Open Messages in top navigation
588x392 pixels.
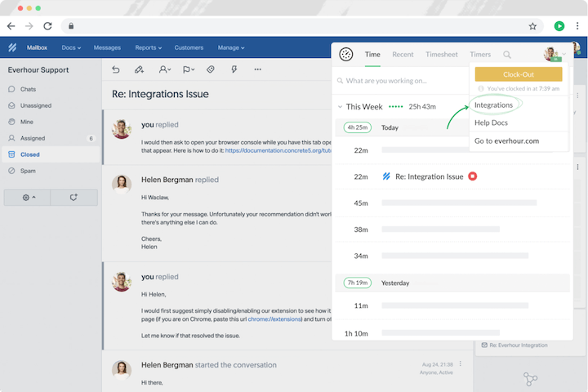coord(107,47)
